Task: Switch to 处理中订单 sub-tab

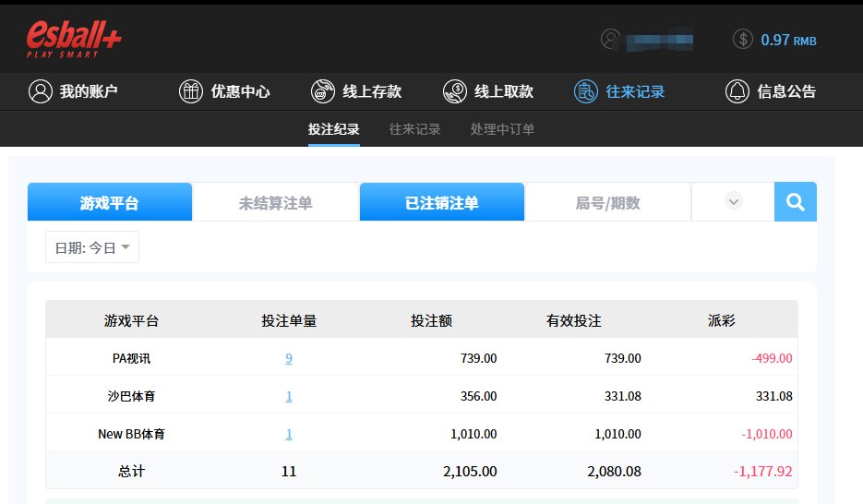Action: (x=502, y=129)
